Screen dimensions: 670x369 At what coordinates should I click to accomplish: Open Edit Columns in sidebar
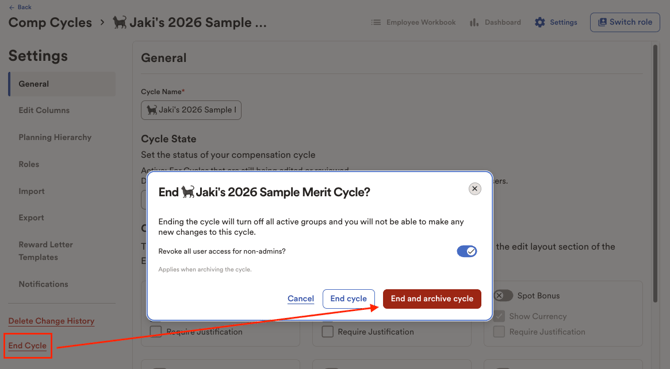44,110
